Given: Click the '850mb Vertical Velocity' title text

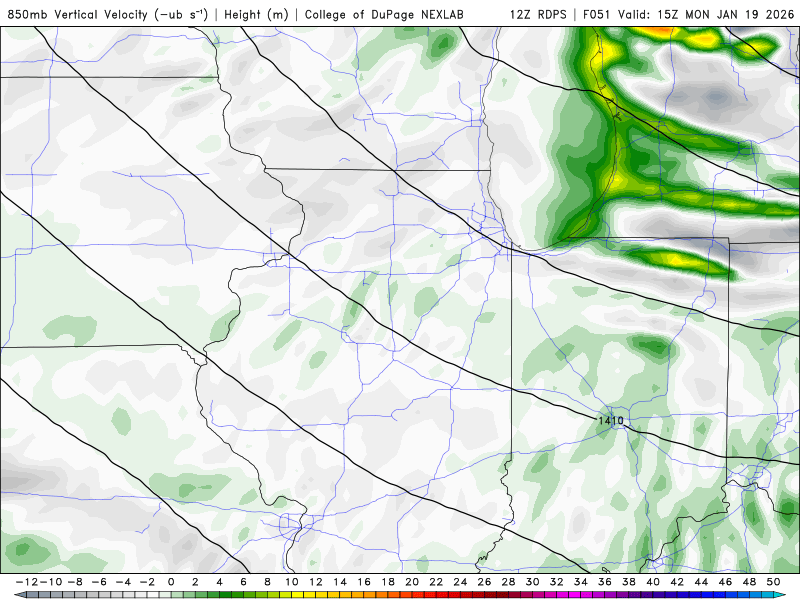Looking at the screenshot, I should 78,14.
